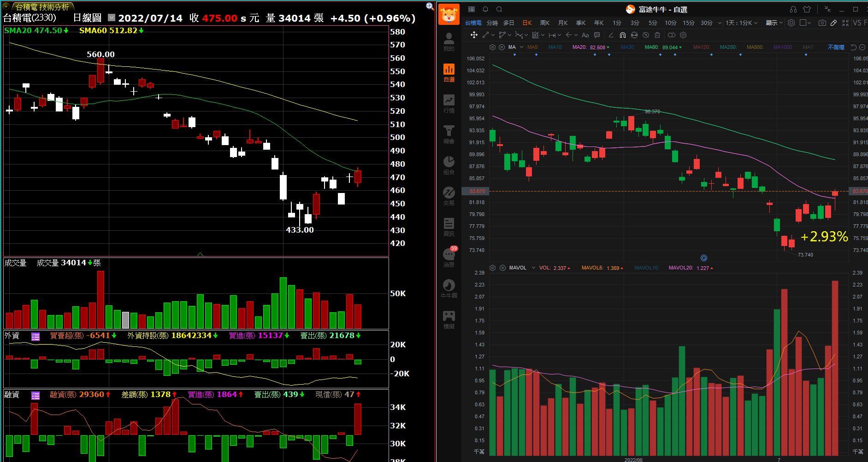868x462 pixels.
Task: Select the 5分 minute interval
Action: point(653,23)
